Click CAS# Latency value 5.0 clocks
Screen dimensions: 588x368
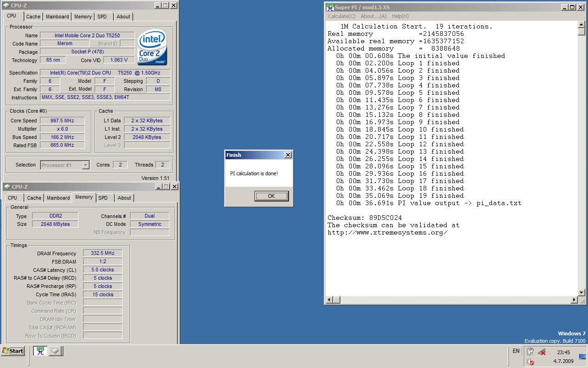point(103,270)
